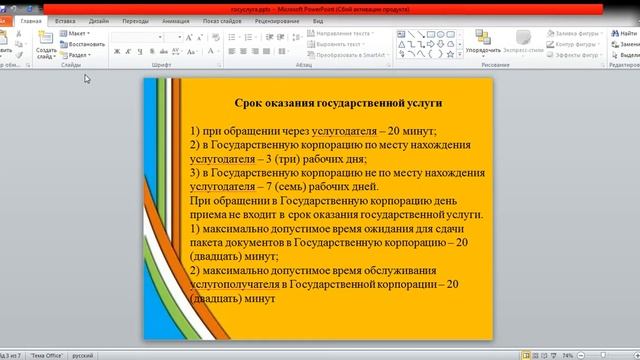Select the Rectangle shape in gallery

(431, 35)
